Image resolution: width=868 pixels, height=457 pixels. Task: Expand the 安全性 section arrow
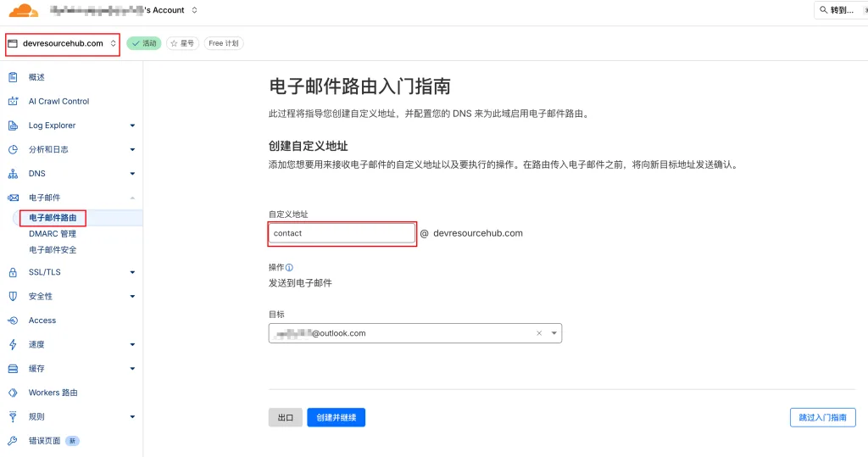point(132,297)
